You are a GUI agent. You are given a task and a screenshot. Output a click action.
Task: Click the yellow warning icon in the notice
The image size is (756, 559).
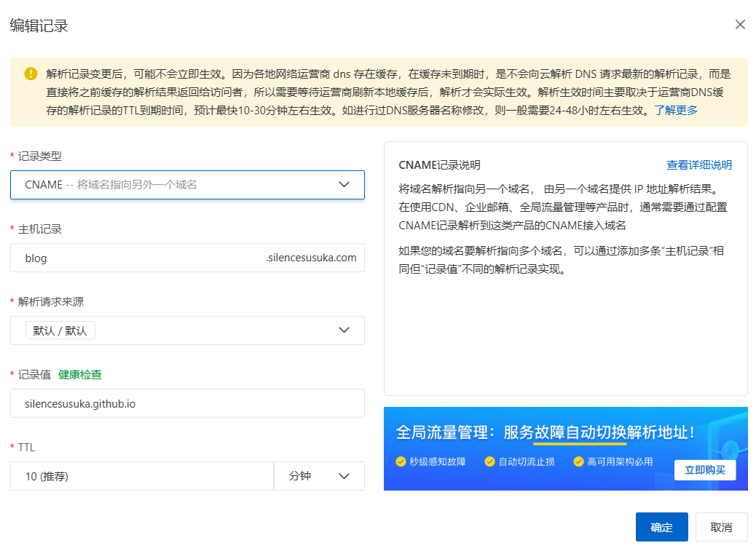[31, 74]
